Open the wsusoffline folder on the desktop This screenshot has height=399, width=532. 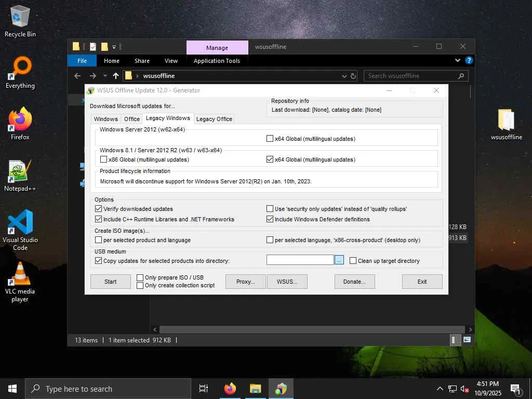click(x=506, y=124)
